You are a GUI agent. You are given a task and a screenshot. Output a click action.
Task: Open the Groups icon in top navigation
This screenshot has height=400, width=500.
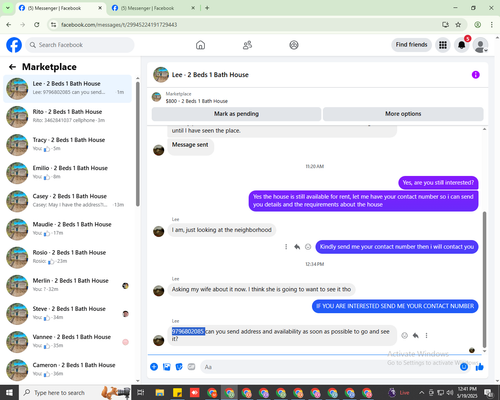click(294, 45)
